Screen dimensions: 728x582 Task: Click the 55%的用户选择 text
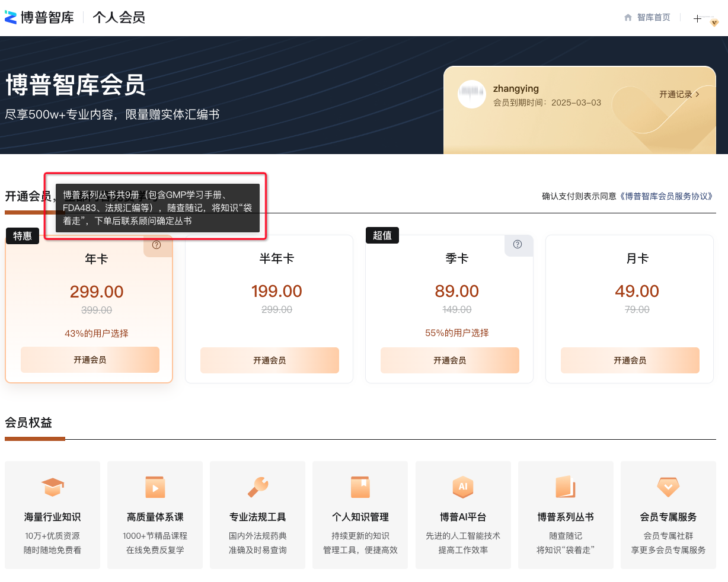point(457,333)
